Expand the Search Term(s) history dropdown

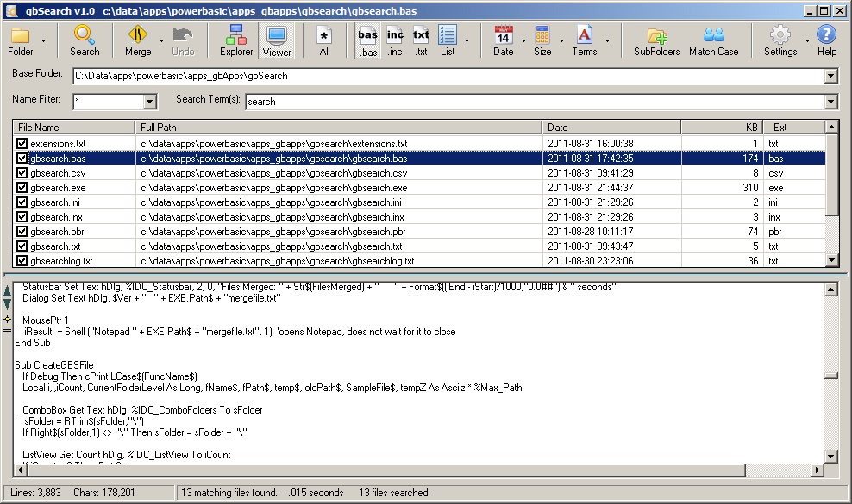point(830,102)
